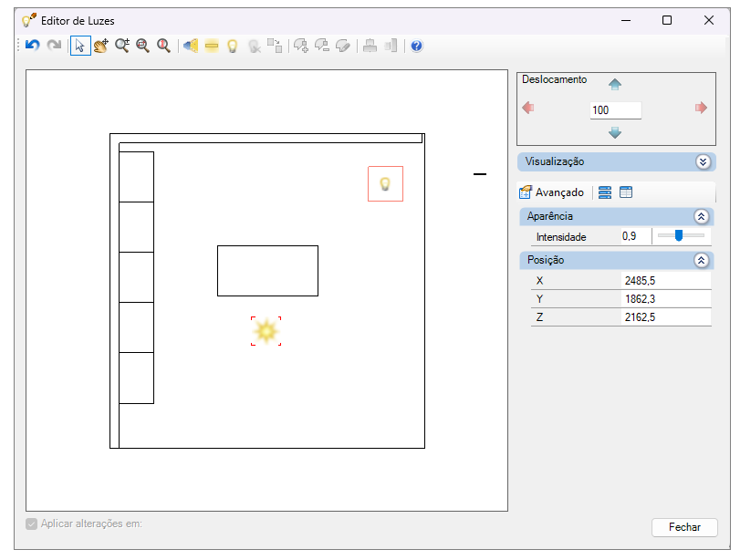This screenshot has width=740, height=560.
Task: Move light right with red arrow
Action: [701, 108]
